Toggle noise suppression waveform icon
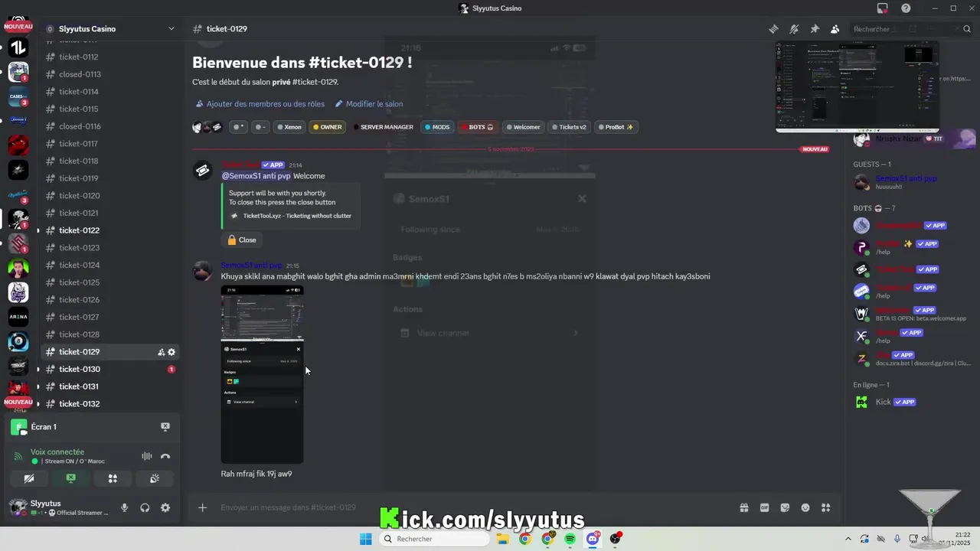This screenshot has height=551, width=980. pos(146,456)
